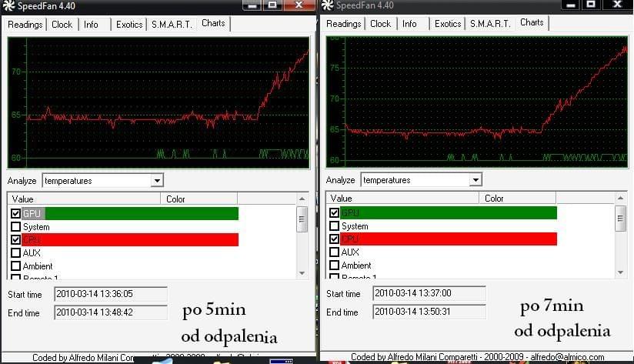Check the System checkbox in right window

(x=335, y=225)
